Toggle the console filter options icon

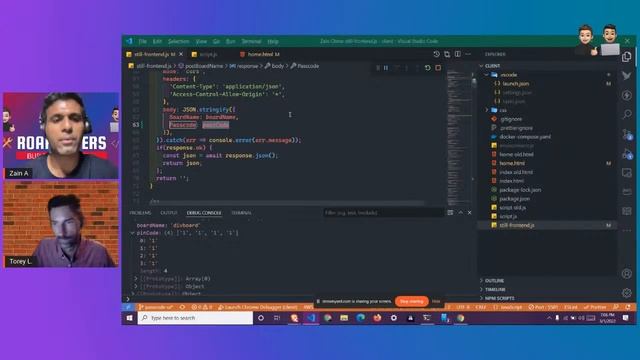[x=450, y=213]
